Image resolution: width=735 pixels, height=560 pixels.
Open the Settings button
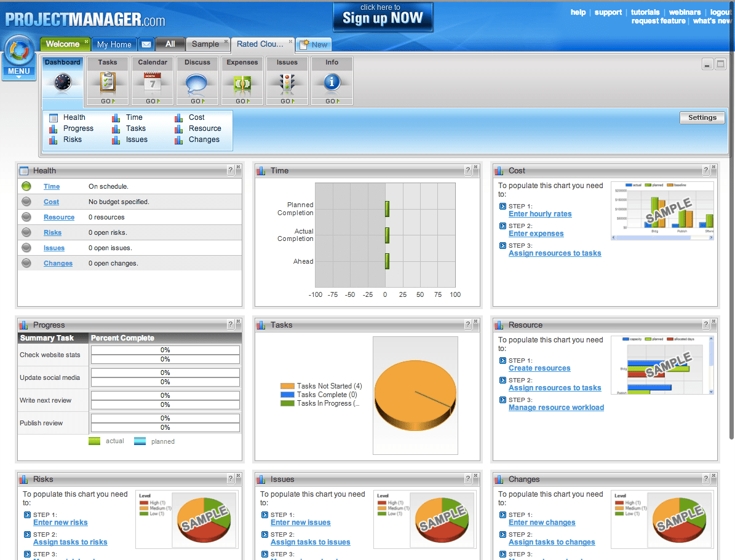tap(702, 117)
